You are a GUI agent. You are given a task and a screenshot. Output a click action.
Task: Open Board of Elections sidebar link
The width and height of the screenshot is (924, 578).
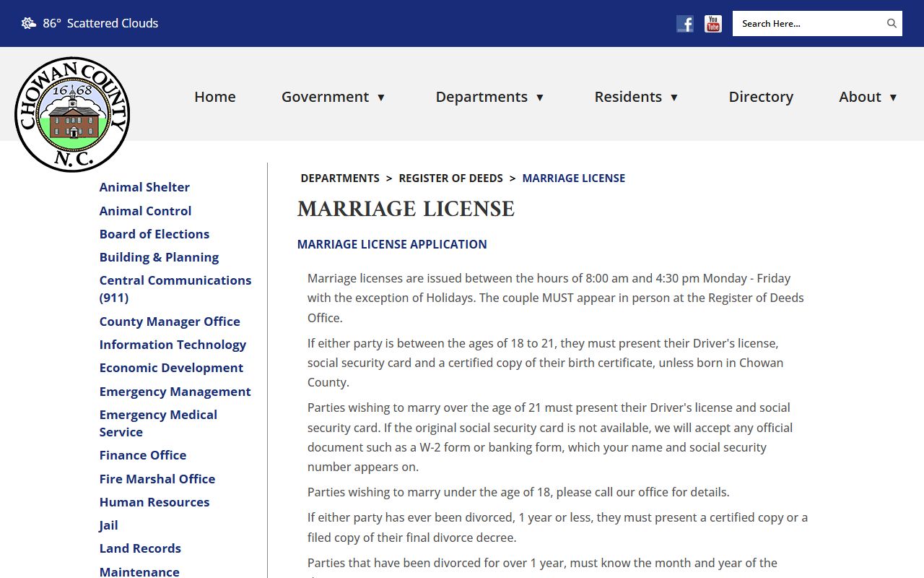pos(154,234)
